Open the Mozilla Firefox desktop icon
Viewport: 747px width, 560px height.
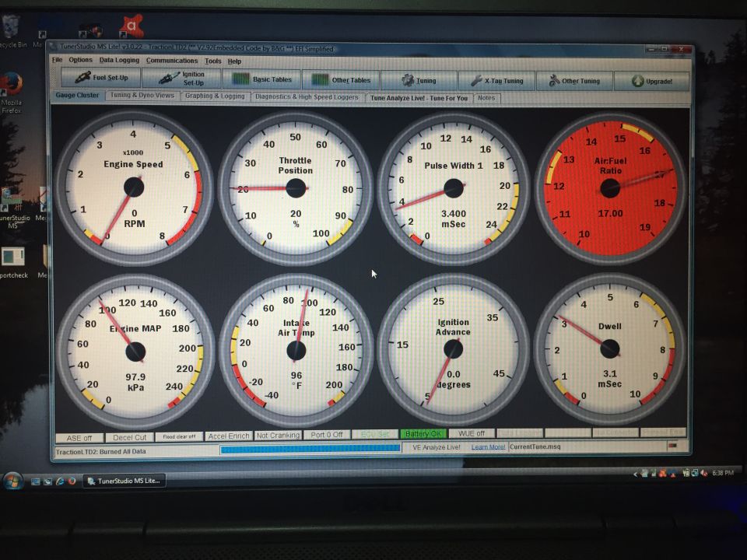coord(11,93)
